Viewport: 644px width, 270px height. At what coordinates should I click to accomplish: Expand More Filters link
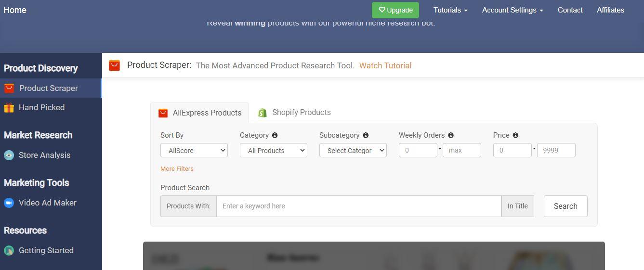(177, 169)
